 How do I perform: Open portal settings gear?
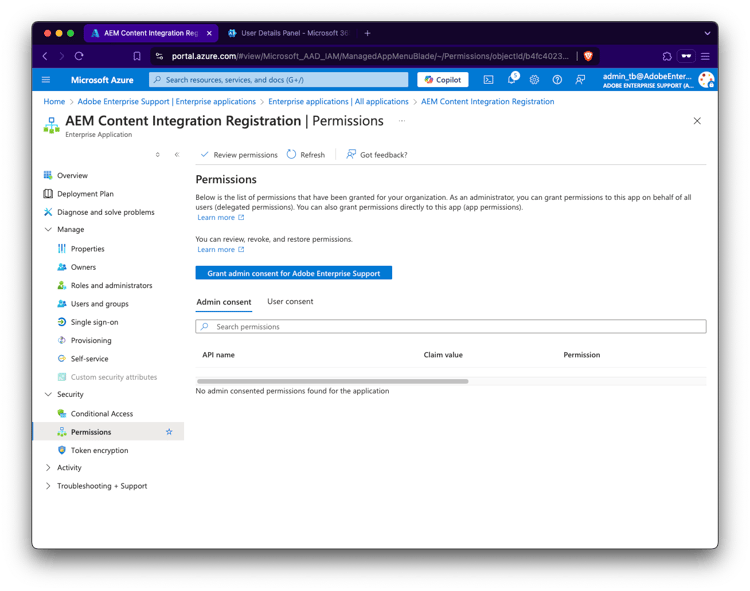(x=534, y=80)
